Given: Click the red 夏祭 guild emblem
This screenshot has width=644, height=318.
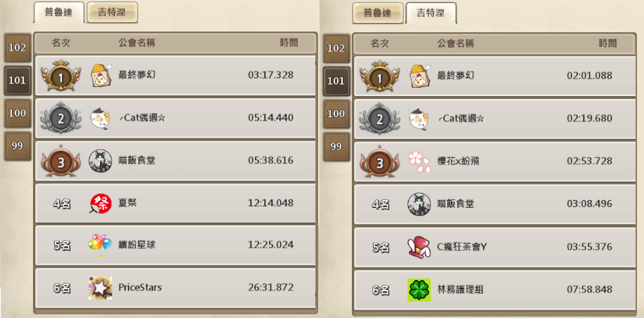Looking at the screenshot, I should click(x=100, y=204).
